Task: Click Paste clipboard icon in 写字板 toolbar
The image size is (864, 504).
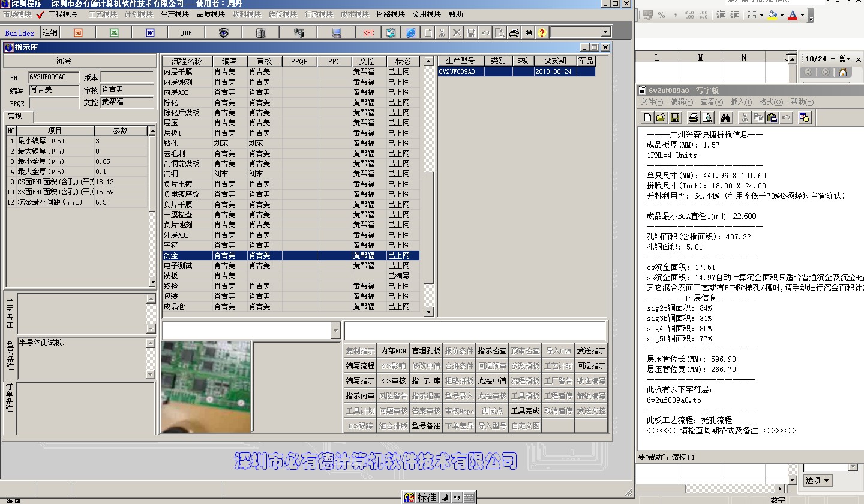Action: point(772,118)
